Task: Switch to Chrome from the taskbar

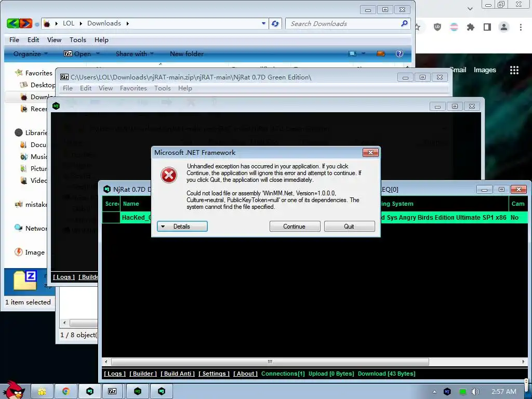Action: 66,392
